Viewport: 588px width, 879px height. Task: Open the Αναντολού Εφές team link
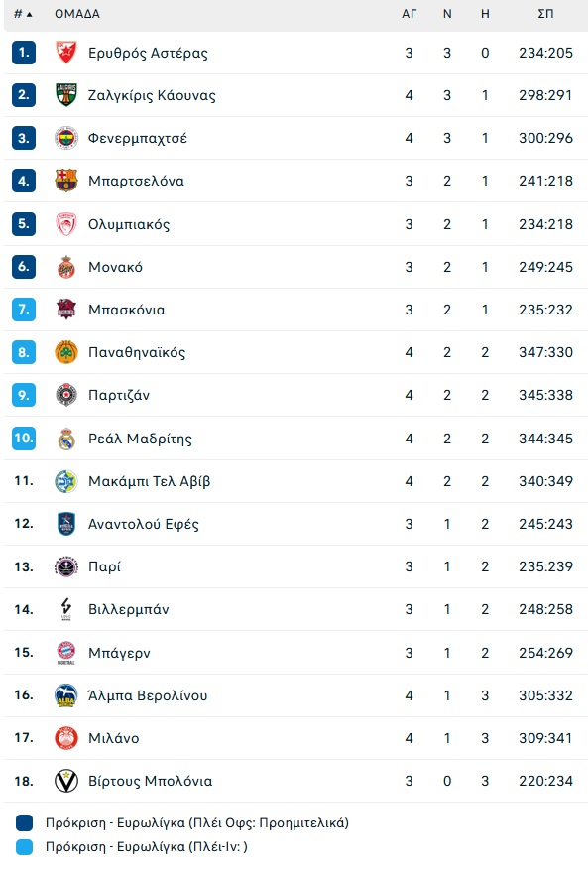[x=144, y=524]
